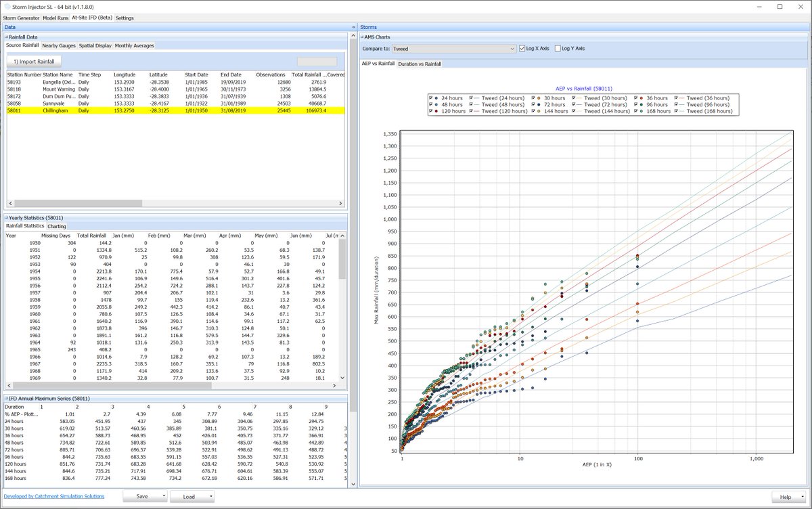The width and height of the screenshot is (812, 509).
Task: Select station row 58118 Mount Warning
Action: click(175, 89)
